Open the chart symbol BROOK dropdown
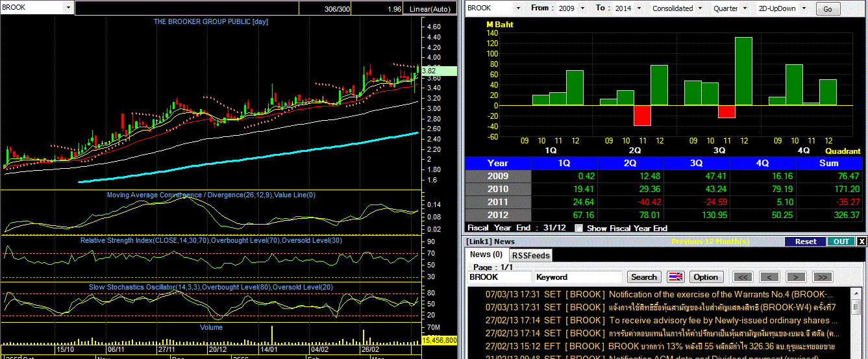 (x=69, y=8)
